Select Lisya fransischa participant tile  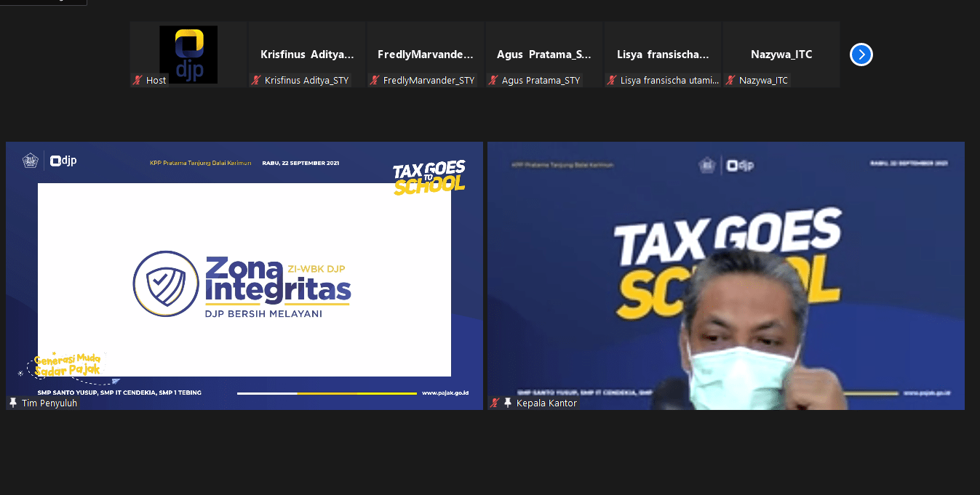(663, 55)
